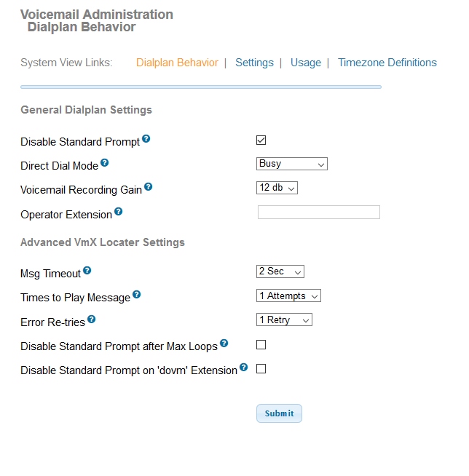The width and height of the screenshot is (469, 476).
Task: Open help icon for Error Re-tries
Action: tap(91, 319)
